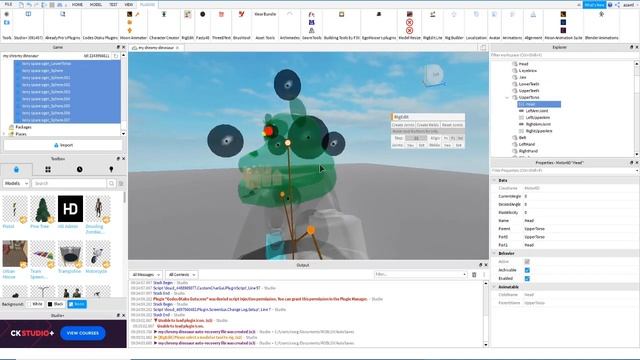Open Building Tools by F3X
This screenshot has width=640, height=360.
[x=342, y=14]
